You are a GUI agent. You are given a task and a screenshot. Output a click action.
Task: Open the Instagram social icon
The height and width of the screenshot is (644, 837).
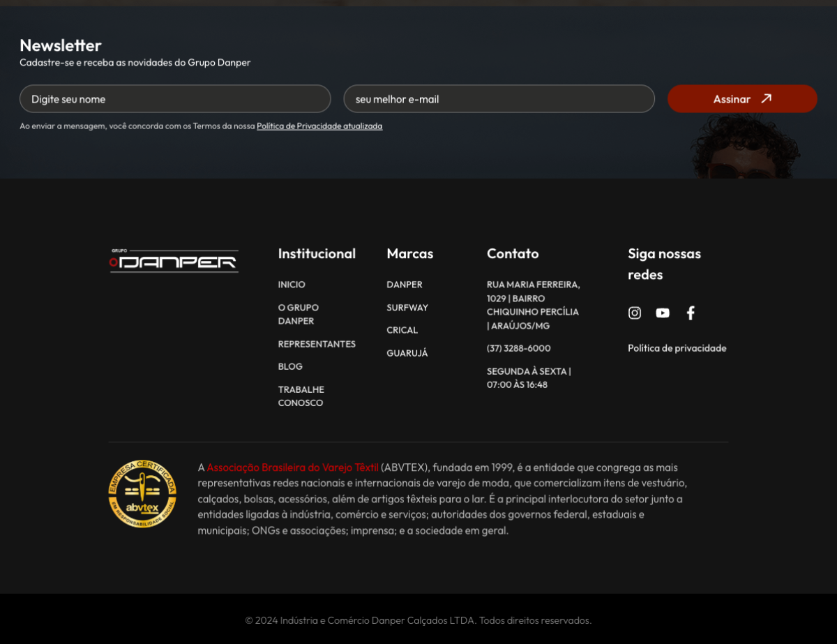[635, 313]
